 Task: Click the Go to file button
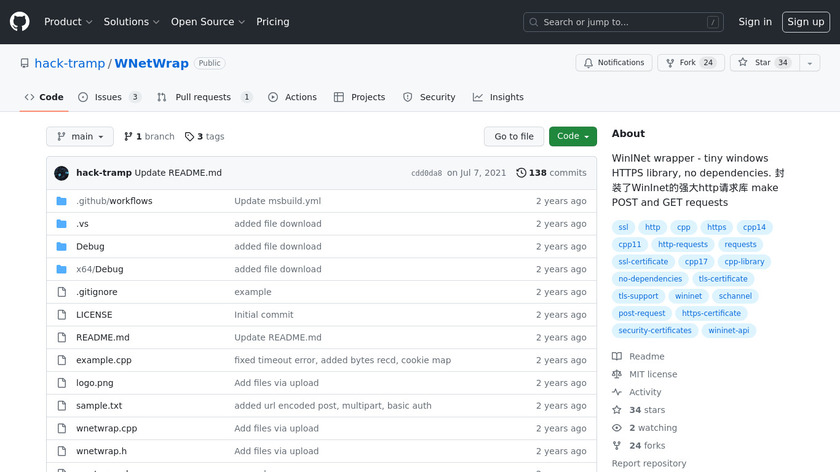pos(514,137)
